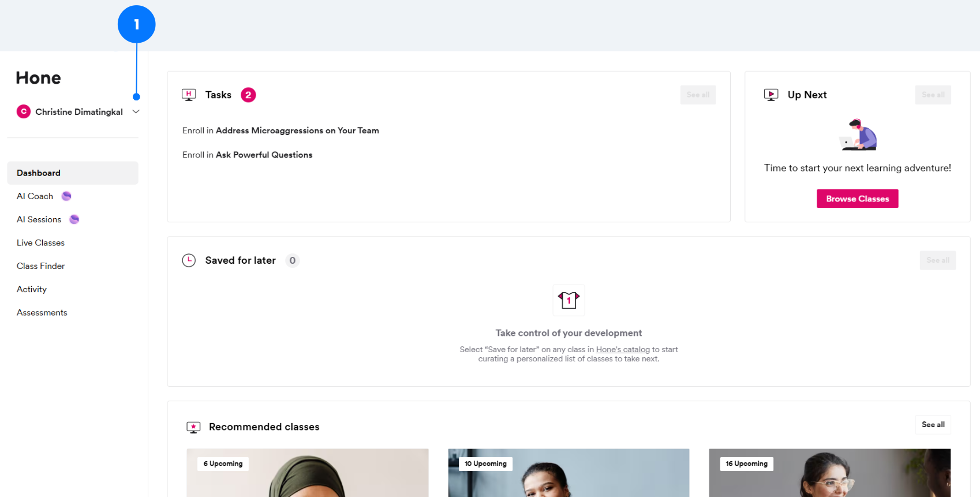980x497 pixels.
Task: Open Class Finder from the sidebar
Action: (x=40, y=266)
